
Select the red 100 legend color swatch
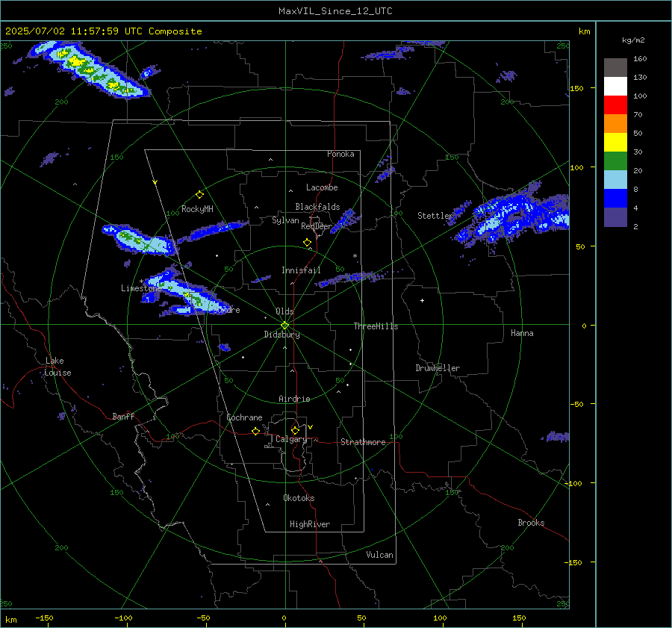615,105
